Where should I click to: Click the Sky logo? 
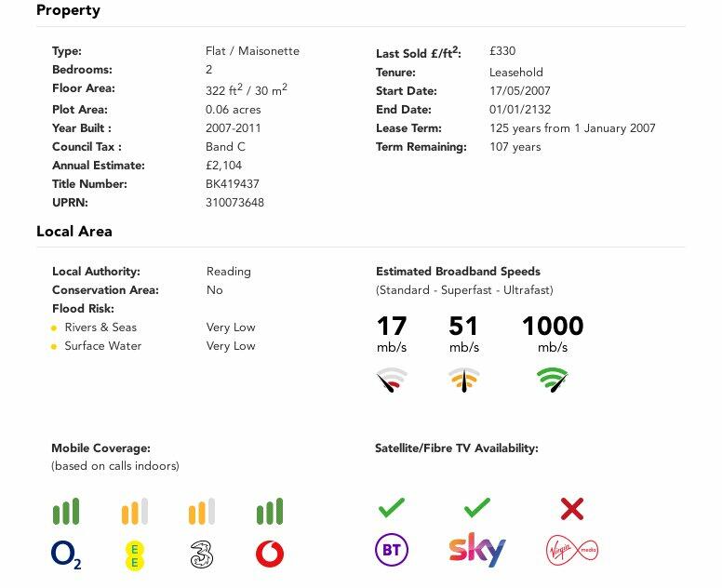[x=476, y=550]
